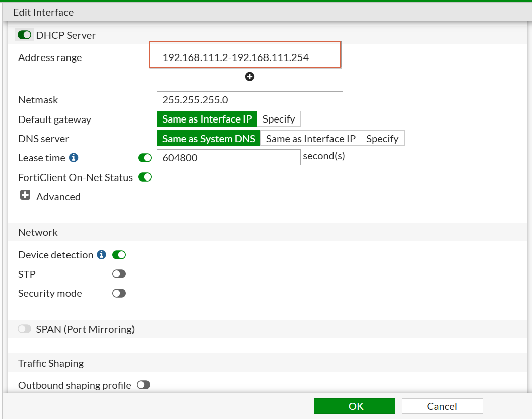The image size is (532, 419).
Task: Expand the Advanced section plus icon
Action: 25,195
